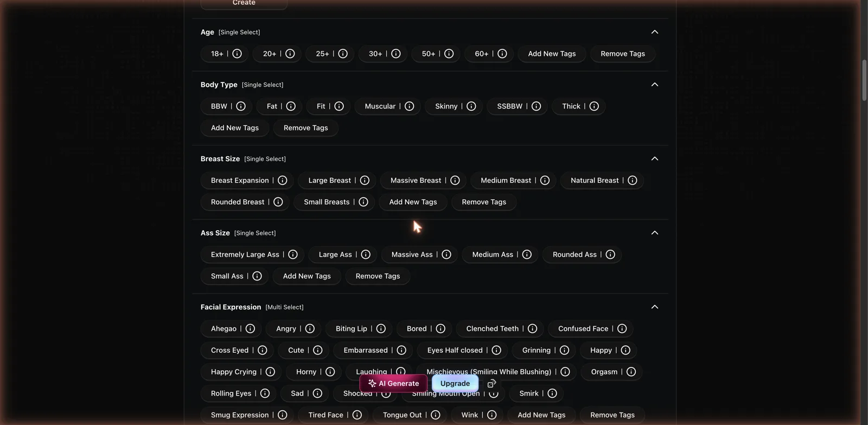Click Remove Tags in Age row
The image size is (868, 425).
coord(623,54)
